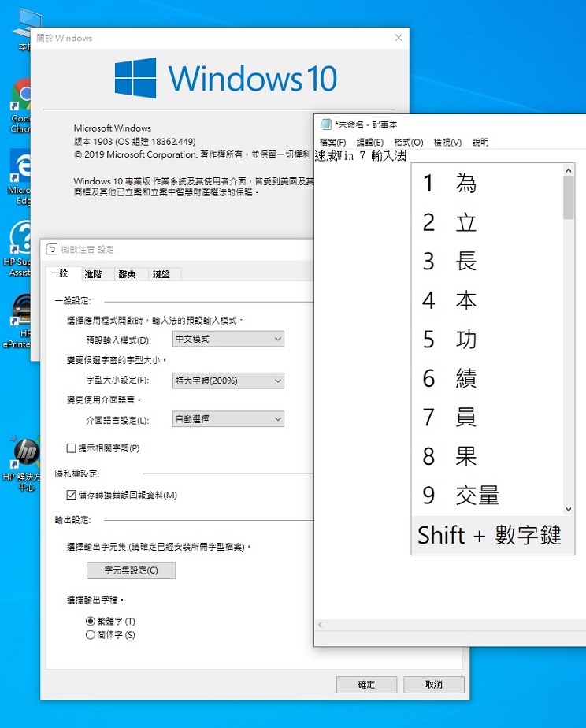Choose candidate 7 員
This screenshot has height=728, width=586.
coord(488,417)
